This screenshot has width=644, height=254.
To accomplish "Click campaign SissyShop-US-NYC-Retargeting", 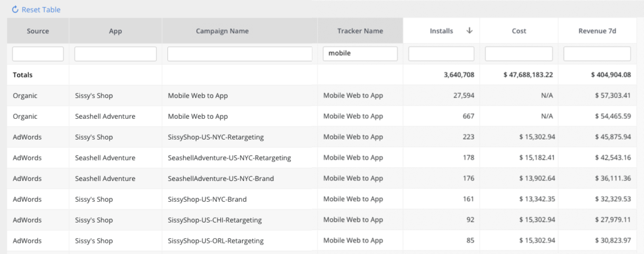I will (216, 137).
